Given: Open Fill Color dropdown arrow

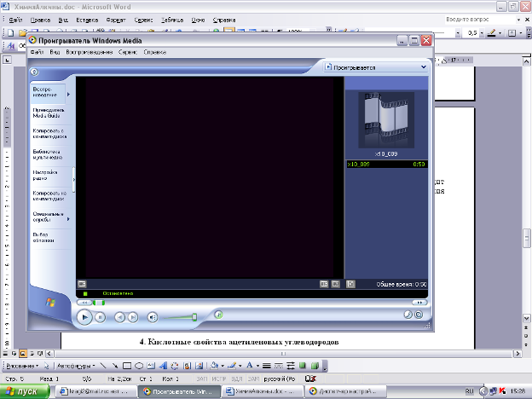Looking at the screenshot, I should 223,366.
